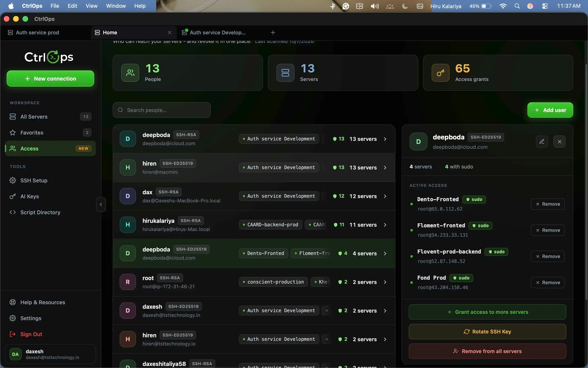This screenshot has width=588, height=368.
Task: Open Spotlight search in menu bar
Action: pos(517,6)
